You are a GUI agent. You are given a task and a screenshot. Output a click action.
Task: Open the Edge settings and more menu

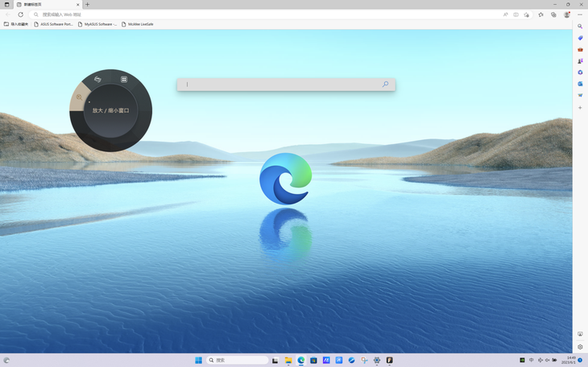pyautogui.click(x=580, y=14)
